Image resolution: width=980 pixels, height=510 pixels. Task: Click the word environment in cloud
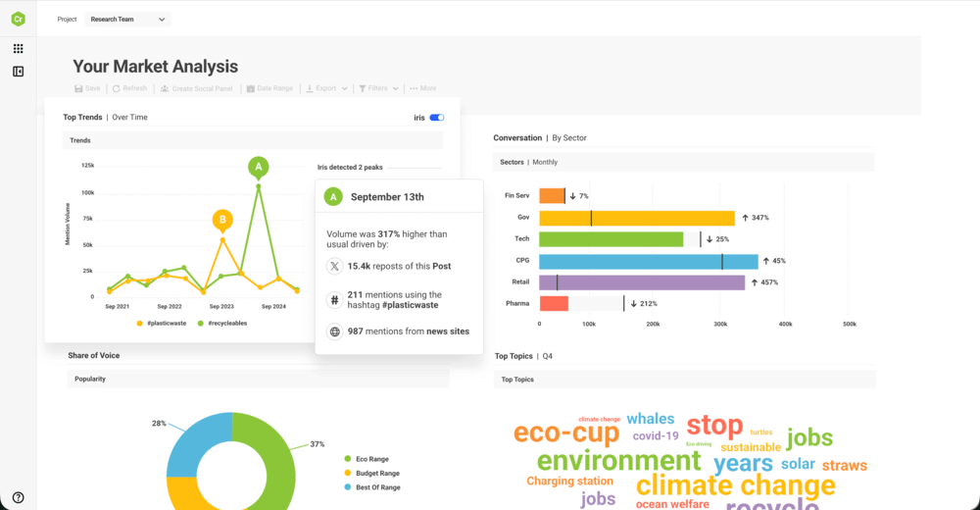click(x=618, y=461)
